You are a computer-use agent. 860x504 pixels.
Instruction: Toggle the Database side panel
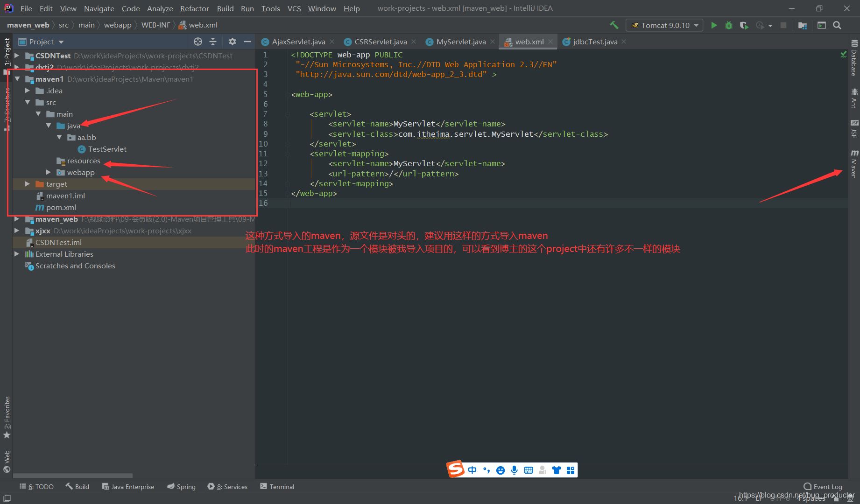click(x=854, y=59)
